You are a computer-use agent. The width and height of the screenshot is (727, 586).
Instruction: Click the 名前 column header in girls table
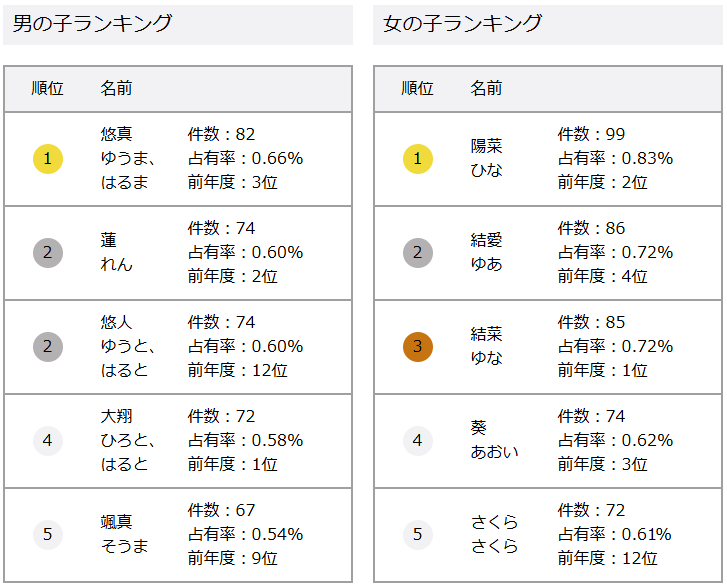pos(486,89)
